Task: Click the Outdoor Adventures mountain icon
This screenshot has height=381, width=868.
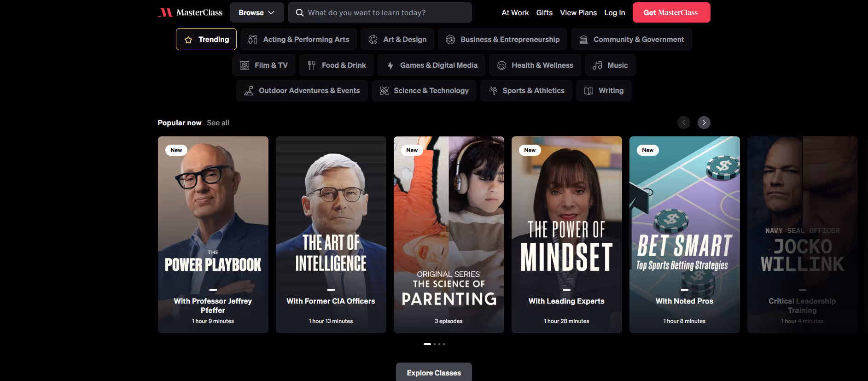Action: pos(249,91)
